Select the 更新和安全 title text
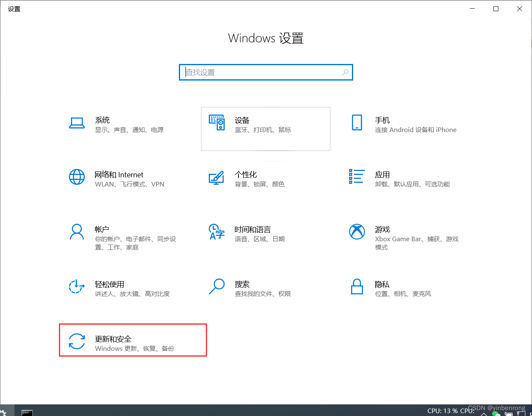The image size is (532, 416). (x=113, y=339)
